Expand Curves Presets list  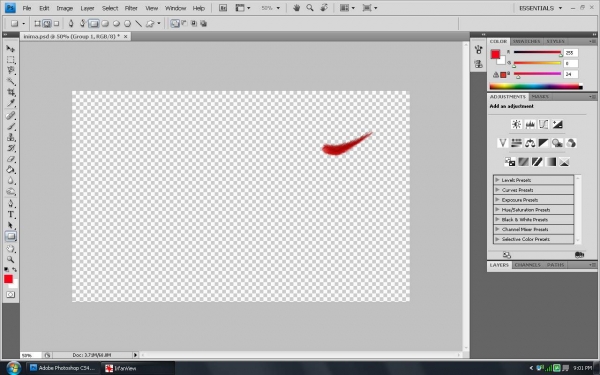point(534,190)
